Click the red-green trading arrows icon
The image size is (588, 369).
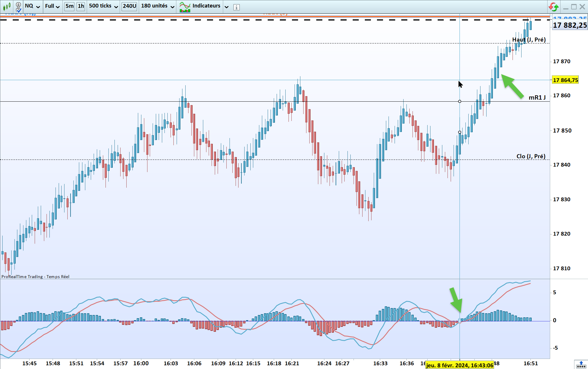(x=553, y=7)
